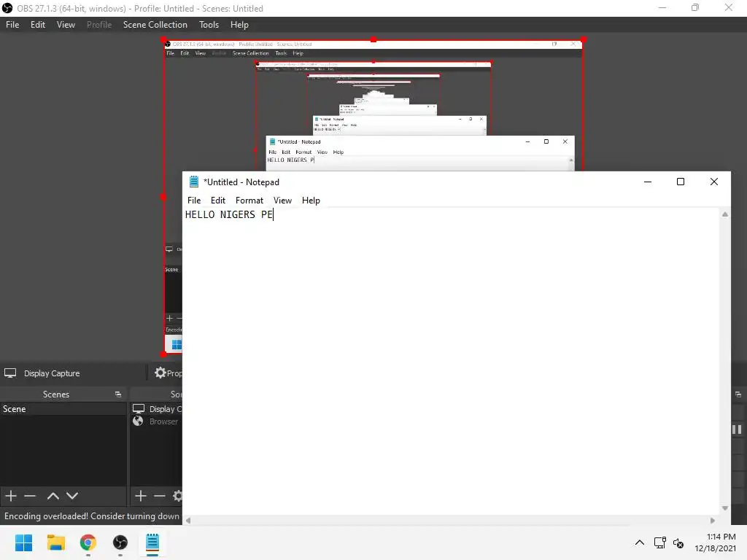Image resolution: width=747 pixels, height=560 pixels.
Task: Open the OBS View menu
Action: 66,25
